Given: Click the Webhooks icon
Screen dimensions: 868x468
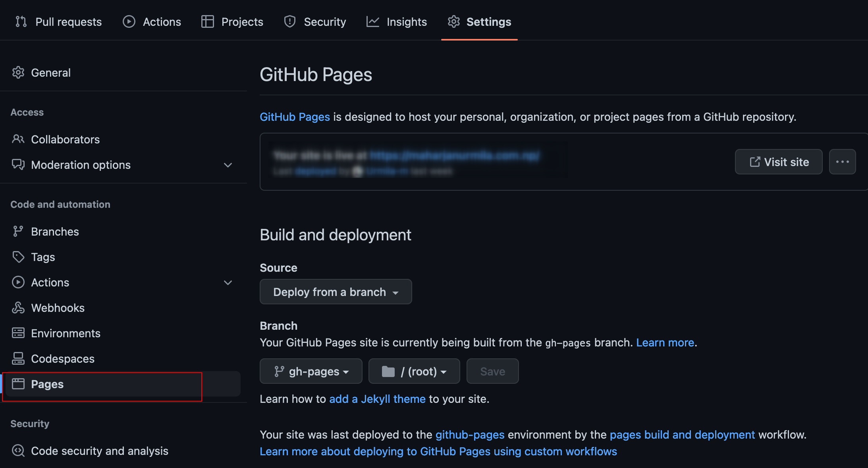Looking at the screenshot, I should 18,307.
